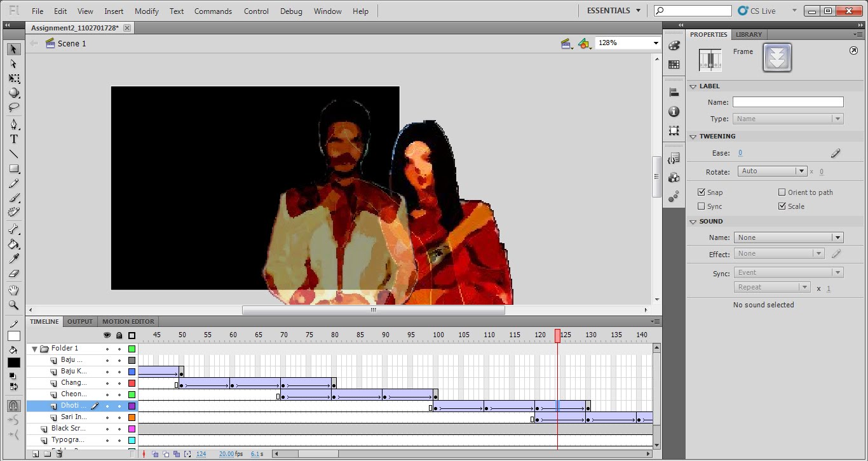Switch to the OUTPUT tab

coord(80,321)
